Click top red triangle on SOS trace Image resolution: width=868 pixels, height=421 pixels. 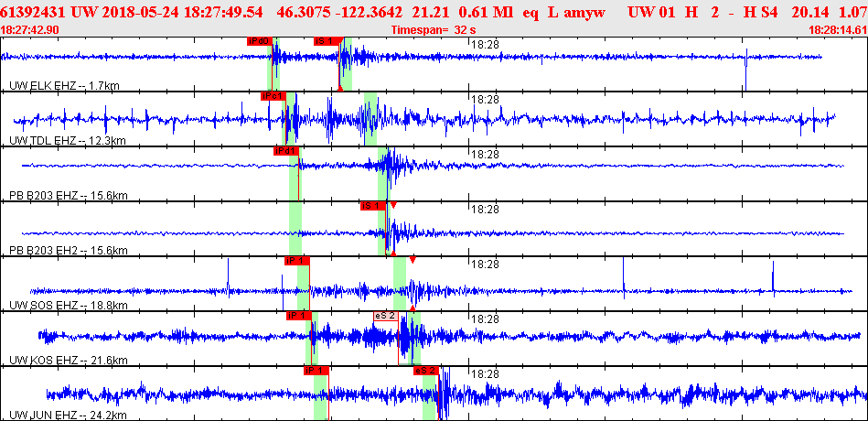(x=413, y=260)
